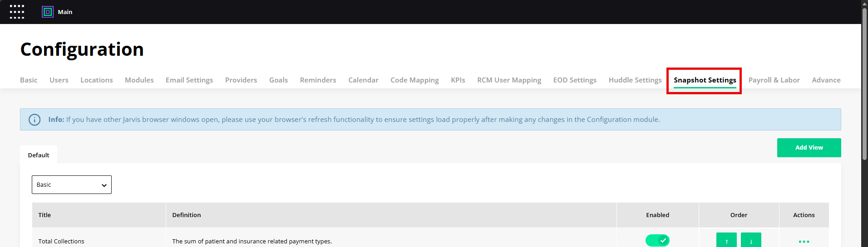Select the Users tab
The width and height of the screenshot is (868, 247).
pyautogui.click(x=59, y=80)
